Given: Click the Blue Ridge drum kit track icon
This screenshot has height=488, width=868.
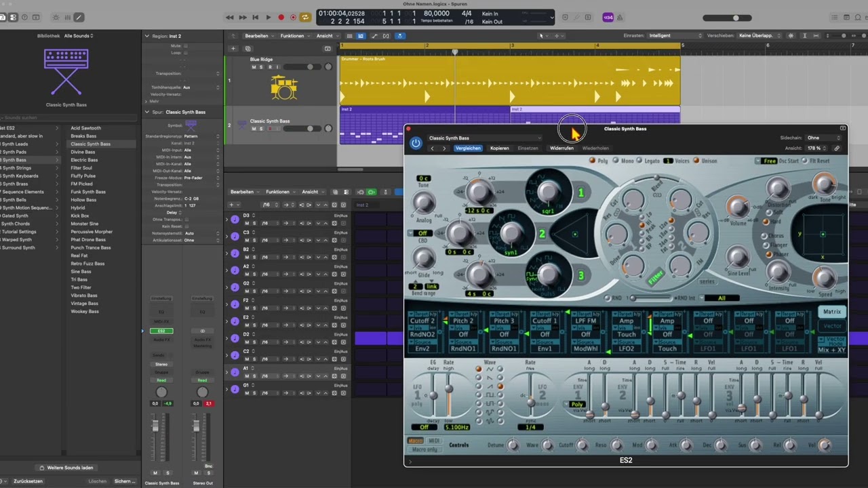Looking at the screenshot, I should (x=284, y=87).
